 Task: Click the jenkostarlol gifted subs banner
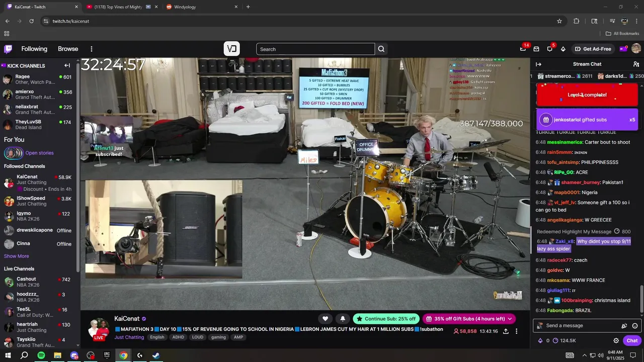(x=587, y=120)
